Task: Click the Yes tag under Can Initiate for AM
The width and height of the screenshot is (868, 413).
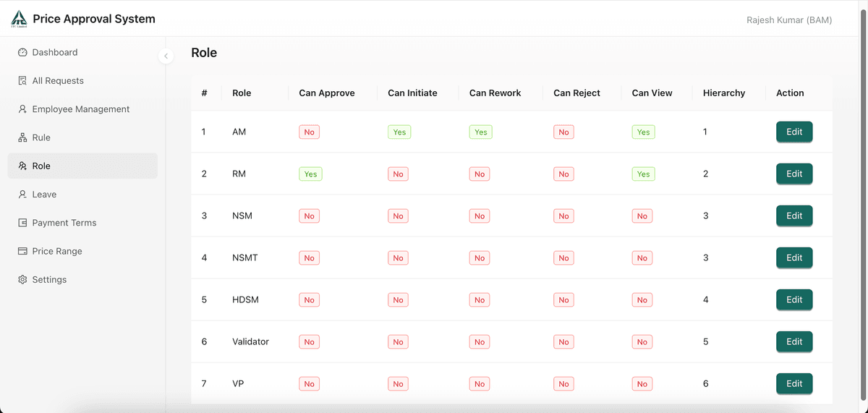Action: (x=399, y=132)
